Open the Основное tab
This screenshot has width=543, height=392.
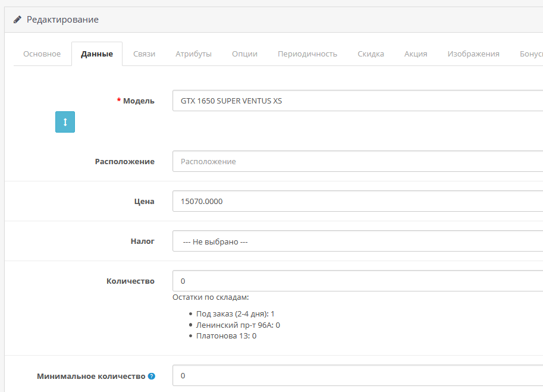42,54
